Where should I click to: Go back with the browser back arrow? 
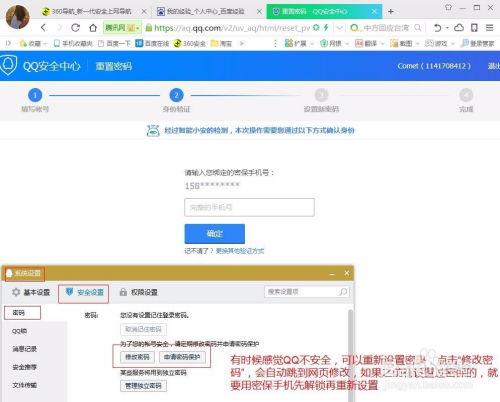tap(43, 28)
